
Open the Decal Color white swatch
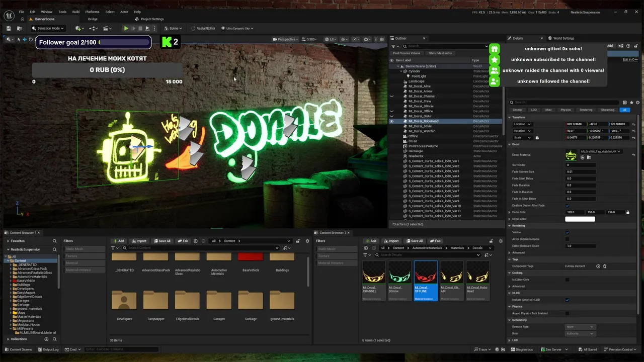pyautogui.click(x=580, y=219)
